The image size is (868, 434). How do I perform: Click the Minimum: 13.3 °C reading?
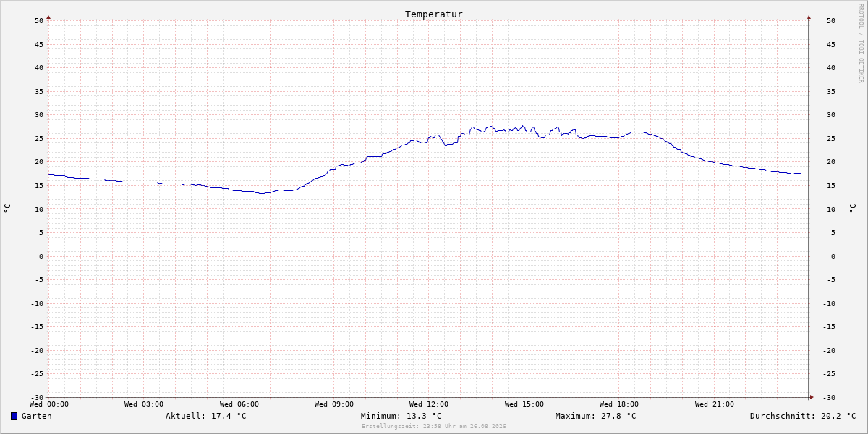[401, 416]
